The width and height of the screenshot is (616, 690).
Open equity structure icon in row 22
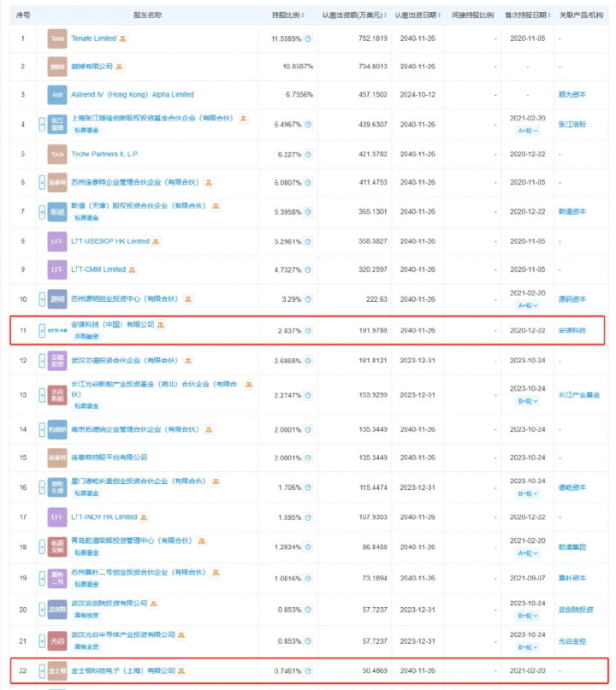coord(181,671)
